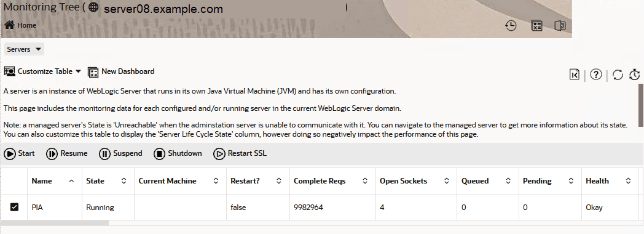Viewport: 644px width, 234px height.
Task: Sort by the Pending column arrows
Action: pos(571,181)
